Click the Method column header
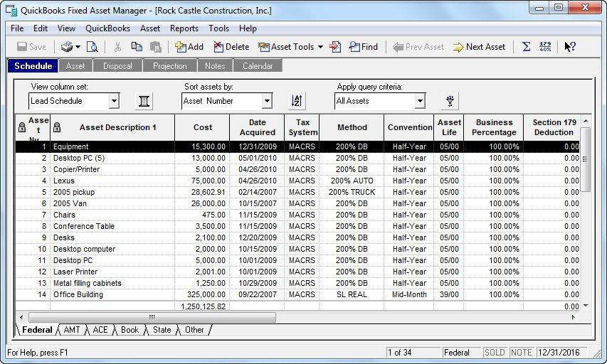Screen dimensions: 607x364 [352, 127]
